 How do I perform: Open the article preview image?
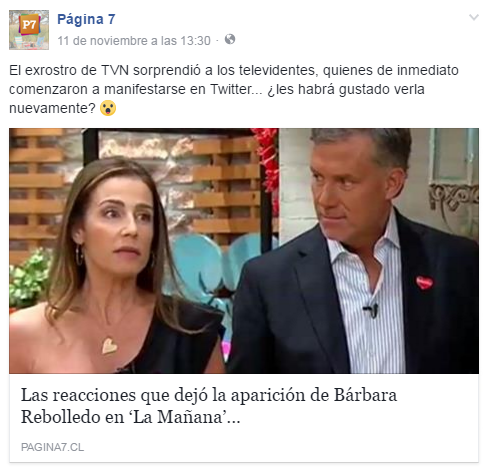244,251
